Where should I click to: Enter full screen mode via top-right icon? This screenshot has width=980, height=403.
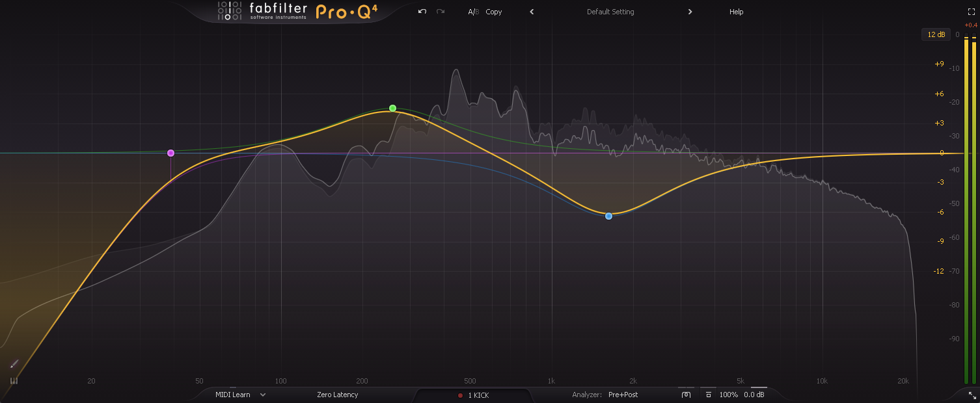(x=972, y=12)
